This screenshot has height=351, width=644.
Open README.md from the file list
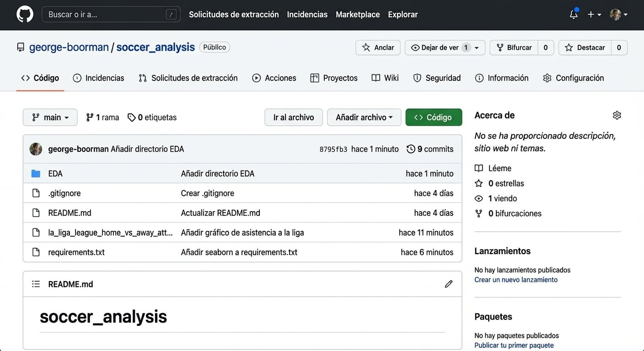pyautogui.click(x=70, y=213)
